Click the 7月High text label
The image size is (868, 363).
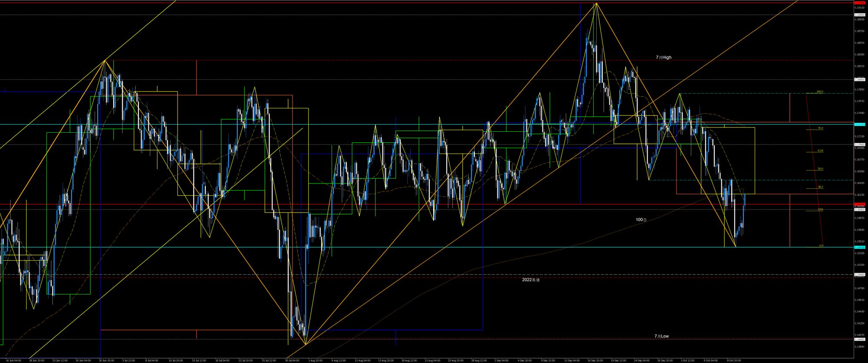(663, 57)
